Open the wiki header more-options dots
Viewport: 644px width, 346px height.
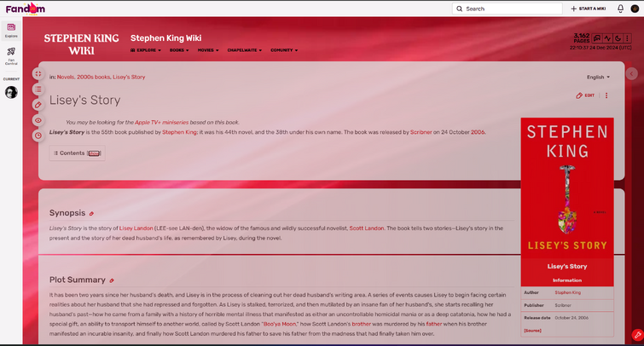(627, 38)
